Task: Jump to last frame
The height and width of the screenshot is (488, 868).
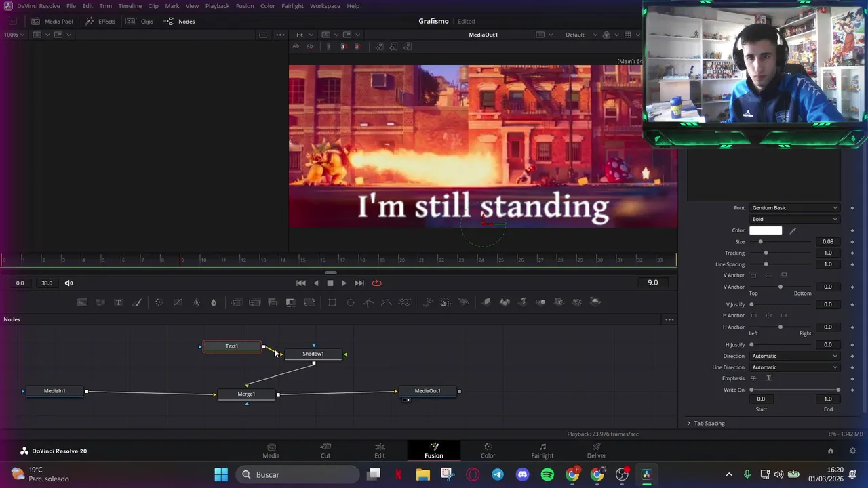Action: click(x=359, y=283)
